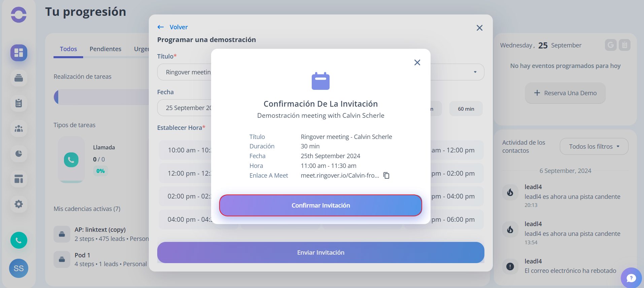
Task: Click the Pod 1 cadence name
Action: (x=82, y=255)
